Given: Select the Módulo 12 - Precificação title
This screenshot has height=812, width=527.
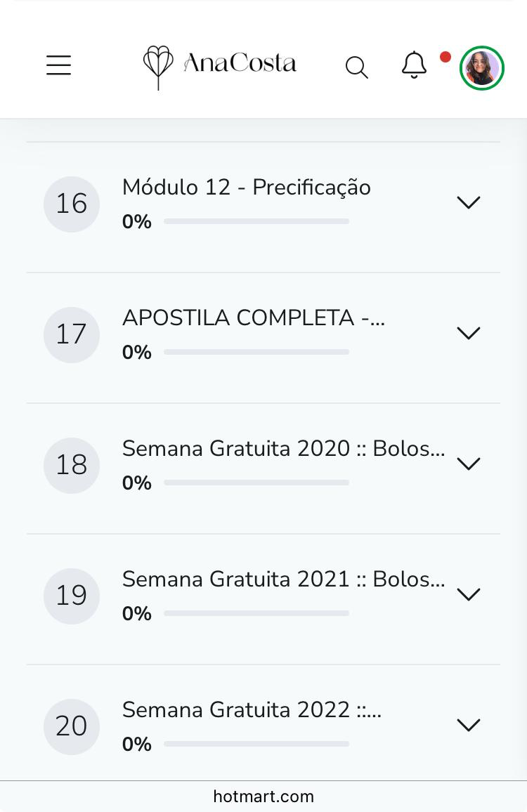Looking at the screenshot, I should [x=246, y=188].
